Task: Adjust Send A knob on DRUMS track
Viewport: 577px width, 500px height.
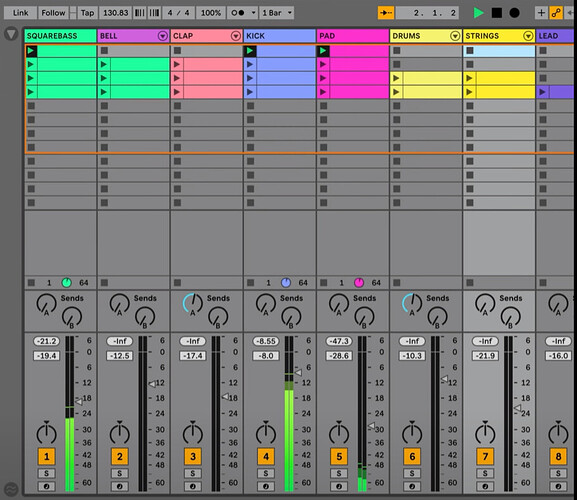Action: [412, 304]
